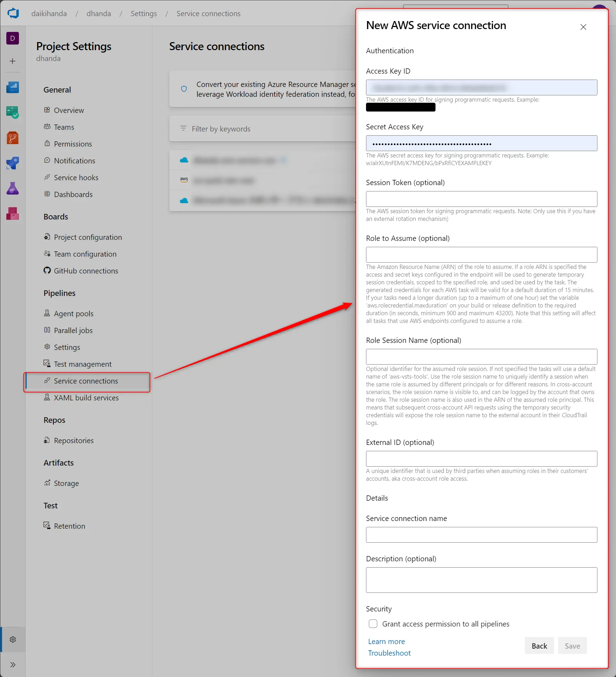Open Storage under Artifacts
Viewport: 616px width, 677px height.
66,483
